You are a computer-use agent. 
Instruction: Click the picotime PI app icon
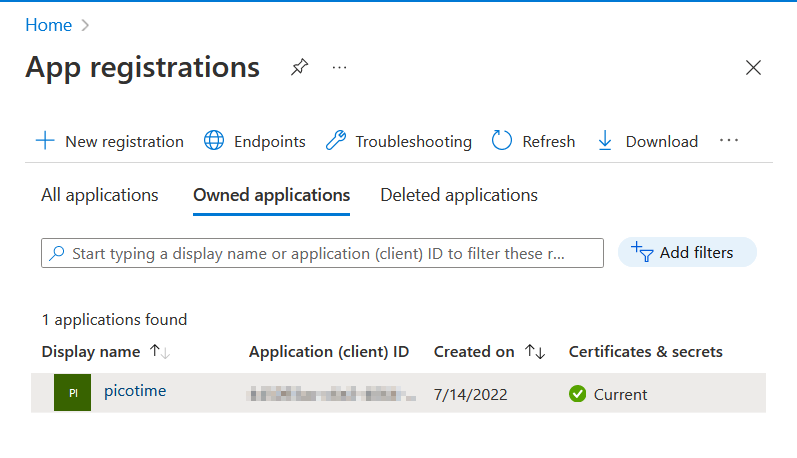[x=72, y=393]
